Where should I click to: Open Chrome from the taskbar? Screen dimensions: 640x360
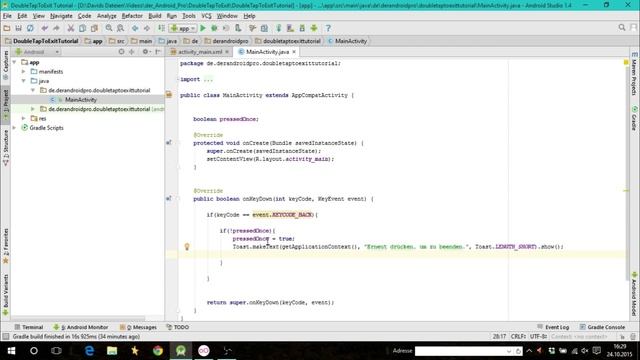click(158, 351)
